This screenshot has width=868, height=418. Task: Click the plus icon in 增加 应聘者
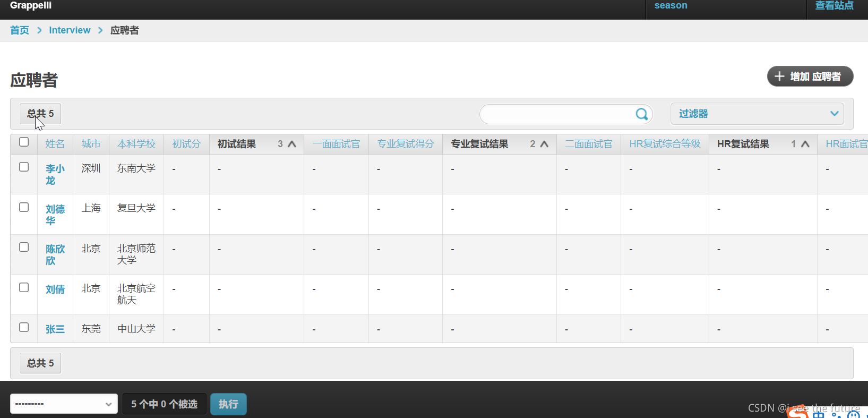(779, 76)
